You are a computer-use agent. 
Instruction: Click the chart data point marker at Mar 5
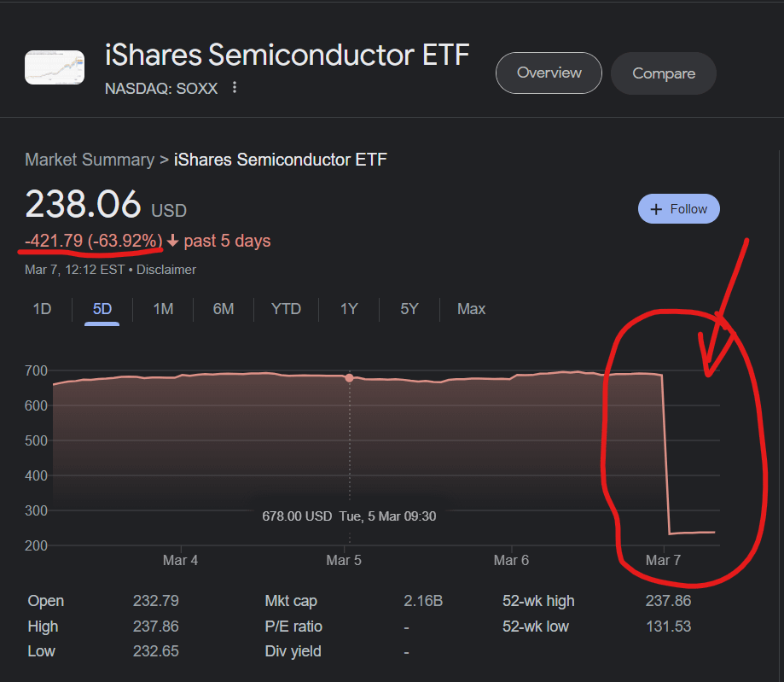[349, 377]
